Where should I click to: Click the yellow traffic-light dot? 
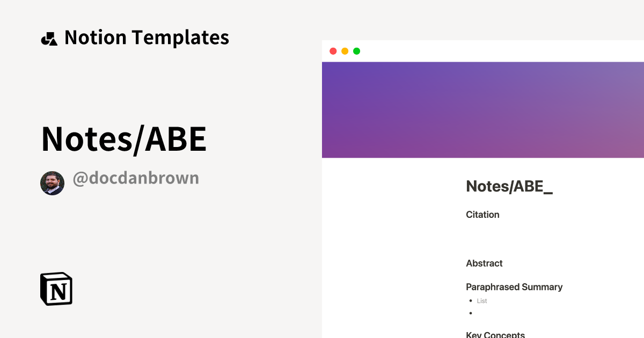[345, 50]
